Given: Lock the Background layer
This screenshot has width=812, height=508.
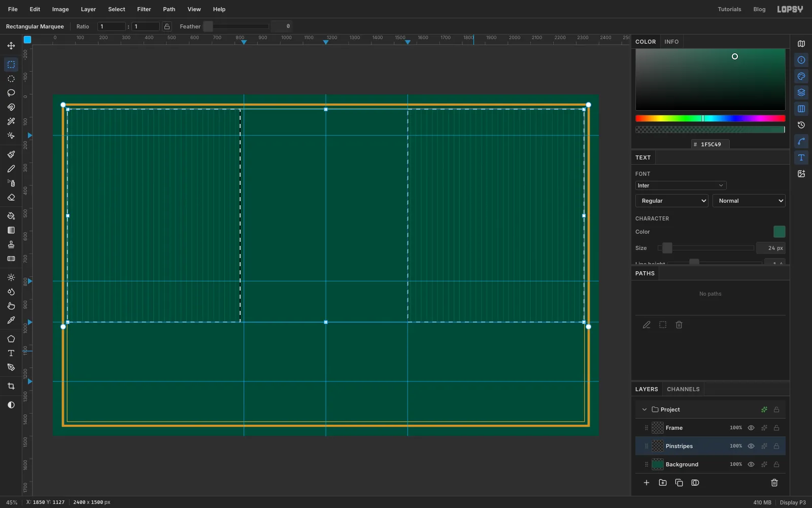Looking at the screenshot, I should (776, 464).
